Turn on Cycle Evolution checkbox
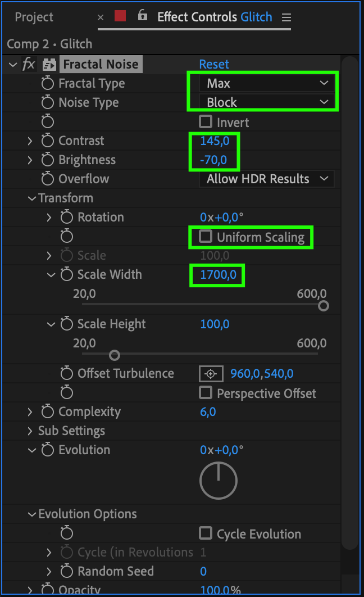 [206, 533]
